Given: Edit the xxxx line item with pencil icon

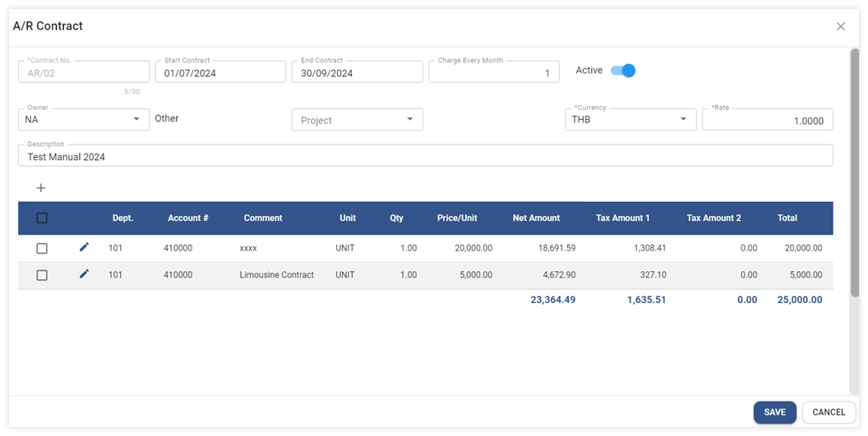Looking at the screenshot, I should (84, 247).
